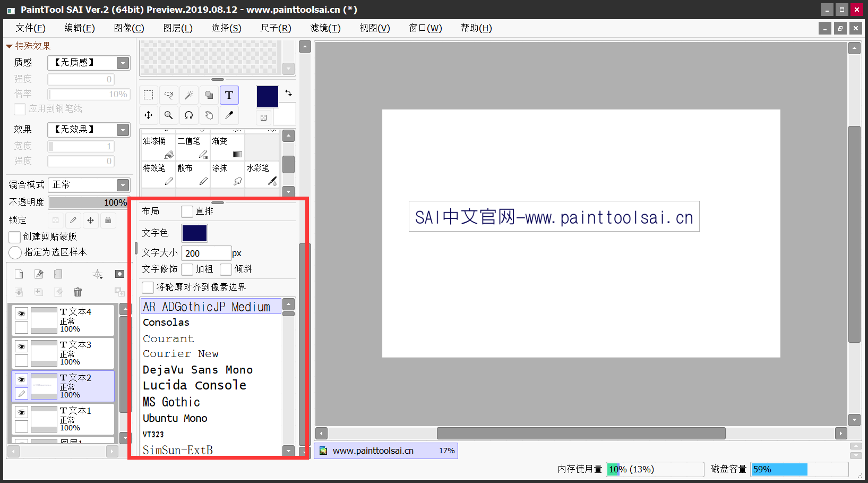Select the 文本3 layer thumbnail
Image resolution: width=868 pixels, height=483 pixels.
[x=44, y=353]
